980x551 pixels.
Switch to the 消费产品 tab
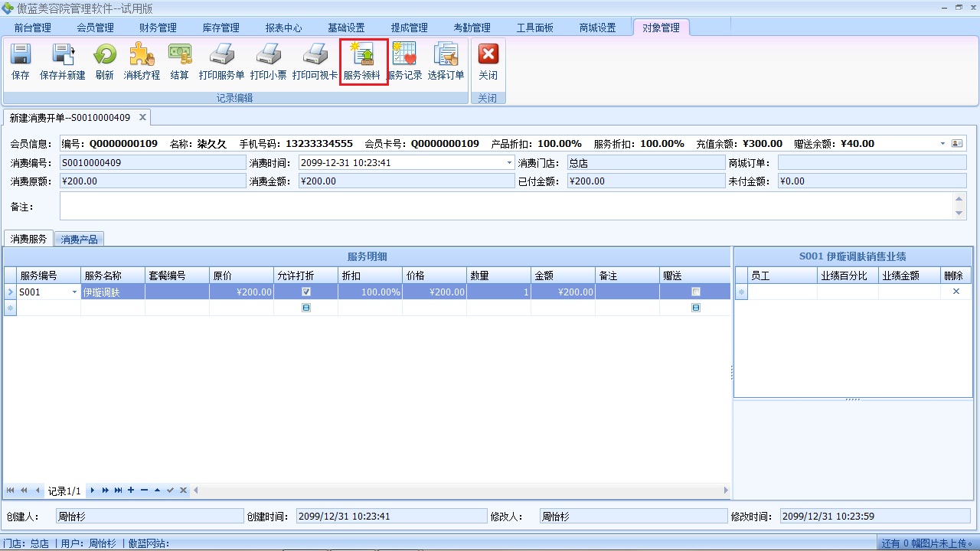click(x=79, y=239)
